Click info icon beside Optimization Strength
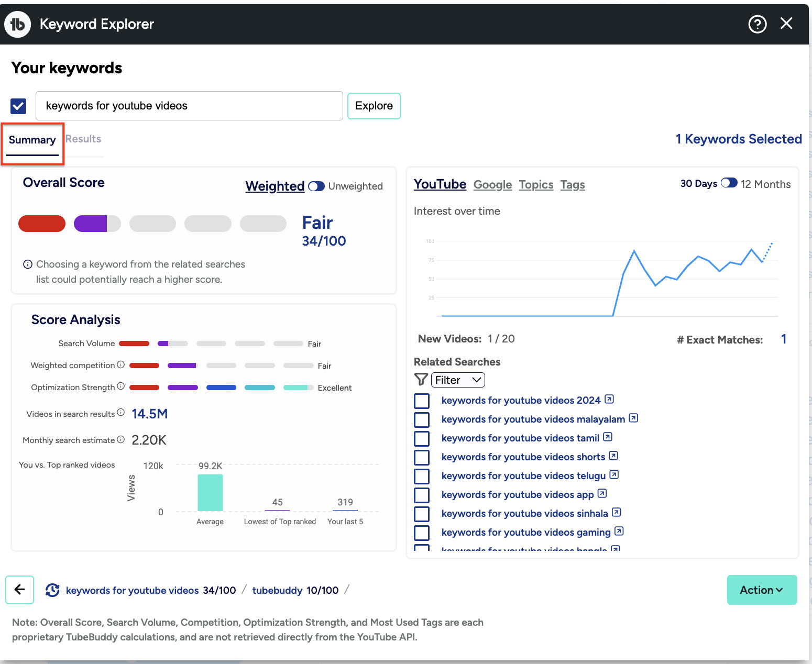 coord(120,386)
